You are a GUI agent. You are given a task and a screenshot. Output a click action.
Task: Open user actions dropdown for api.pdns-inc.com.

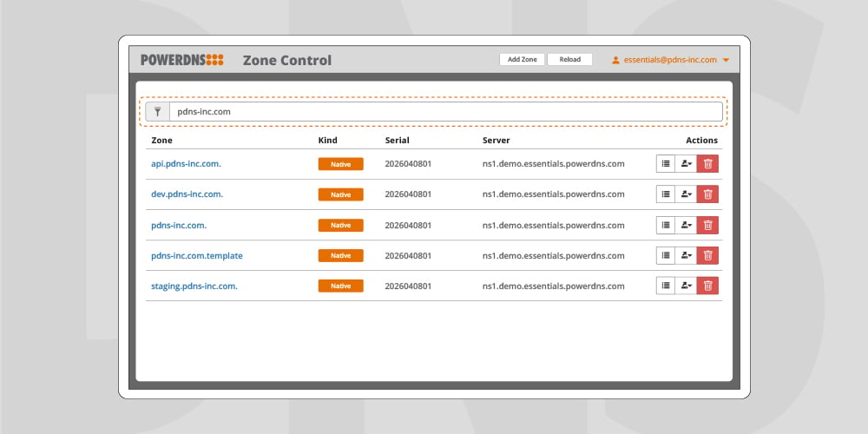tap(686, 164)
